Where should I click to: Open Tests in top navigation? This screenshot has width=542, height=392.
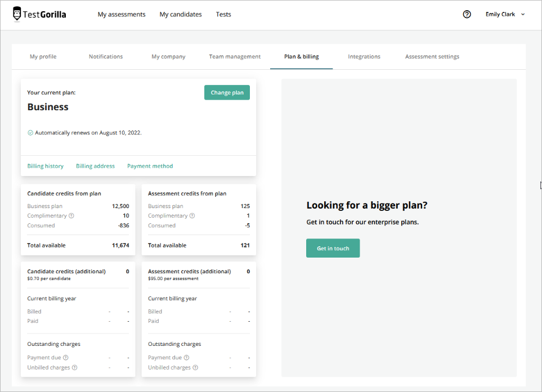point(223,14)
